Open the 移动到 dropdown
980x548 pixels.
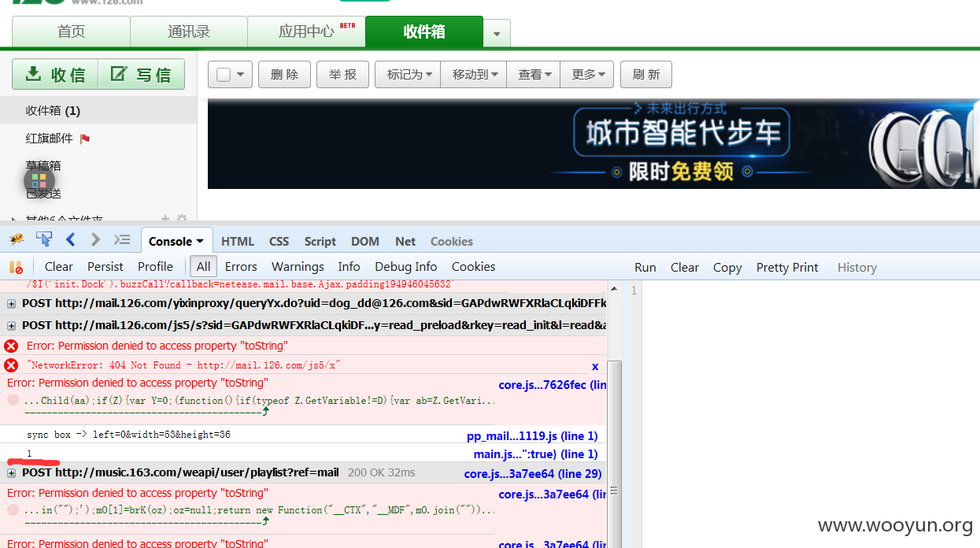click(474, 75)
